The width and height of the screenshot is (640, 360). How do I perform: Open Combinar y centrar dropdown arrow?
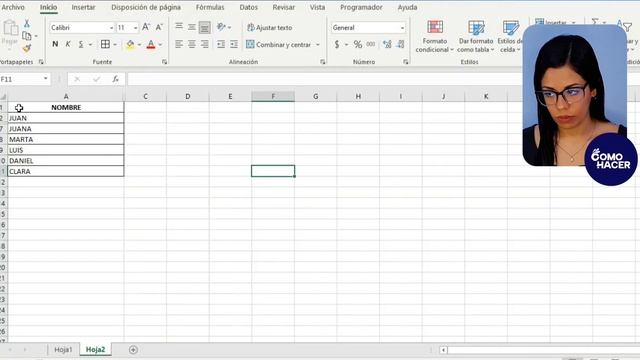pos(318,44)
